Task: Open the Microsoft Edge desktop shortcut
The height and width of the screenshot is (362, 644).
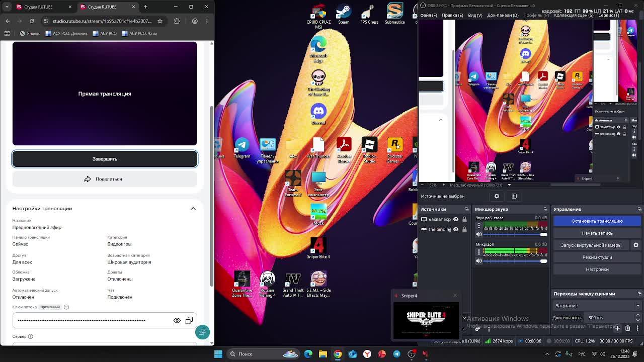Action: click(318, 50)
